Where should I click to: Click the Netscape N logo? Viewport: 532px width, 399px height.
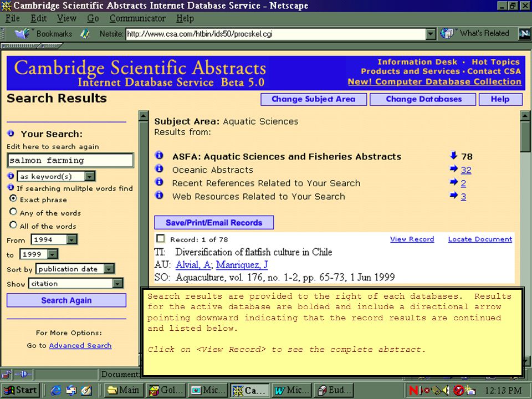(x=524, y=34)
